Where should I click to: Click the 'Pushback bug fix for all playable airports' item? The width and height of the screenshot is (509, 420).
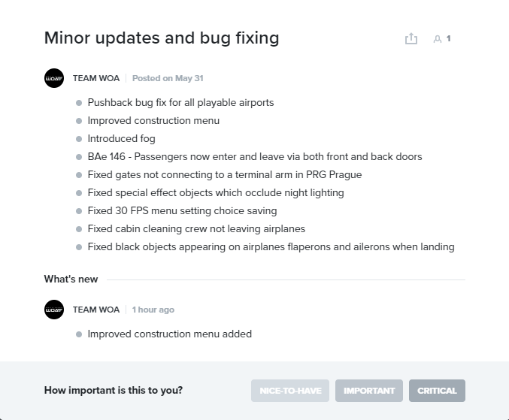click(180, 102)
